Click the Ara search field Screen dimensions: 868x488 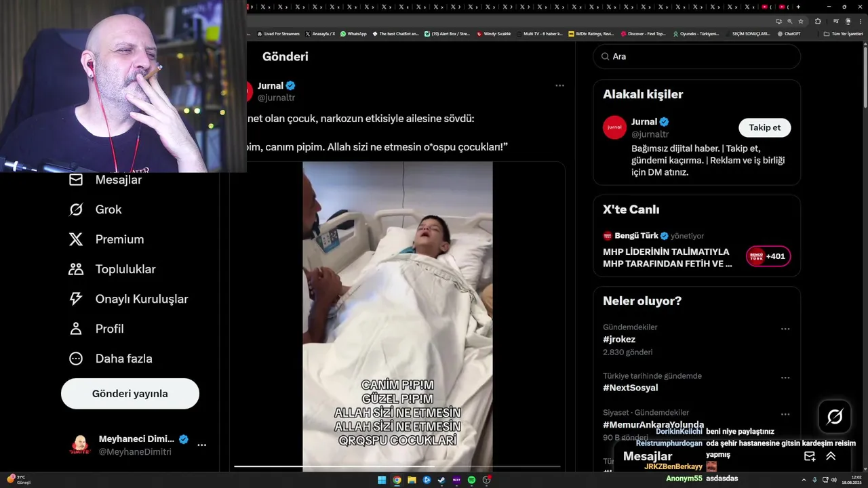tap(697, 56)
